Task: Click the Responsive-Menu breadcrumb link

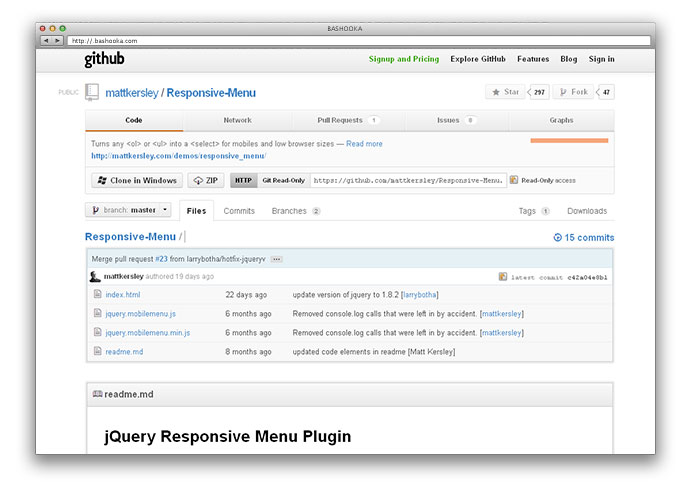Action: point(130,237)
